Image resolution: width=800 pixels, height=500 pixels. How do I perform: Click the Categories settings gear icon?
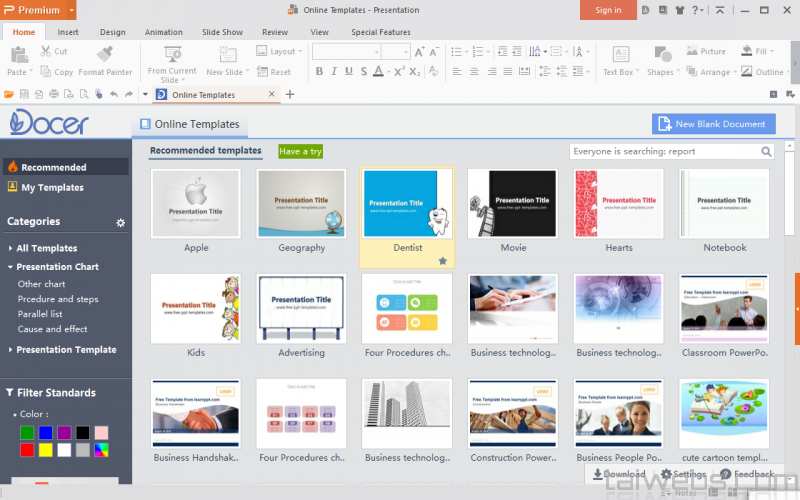[121, 223]
